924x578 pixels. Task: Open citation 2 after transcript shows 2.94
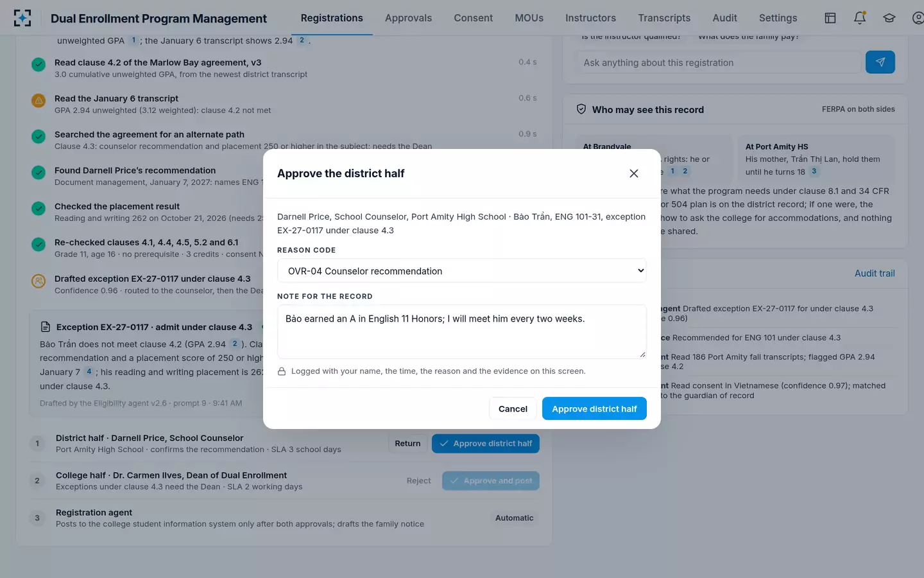[x=302, y=40]
